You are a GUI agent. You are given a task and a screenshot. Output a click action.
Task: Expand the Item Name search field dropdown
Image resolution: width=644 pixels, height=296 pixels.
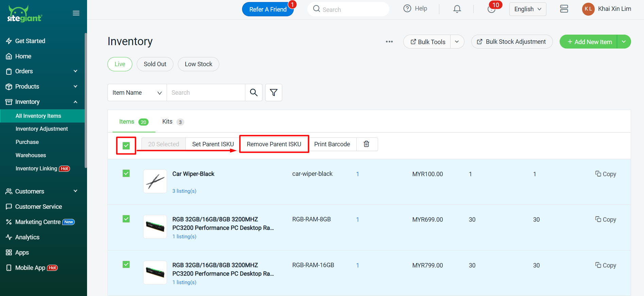[x=137, y=93]
